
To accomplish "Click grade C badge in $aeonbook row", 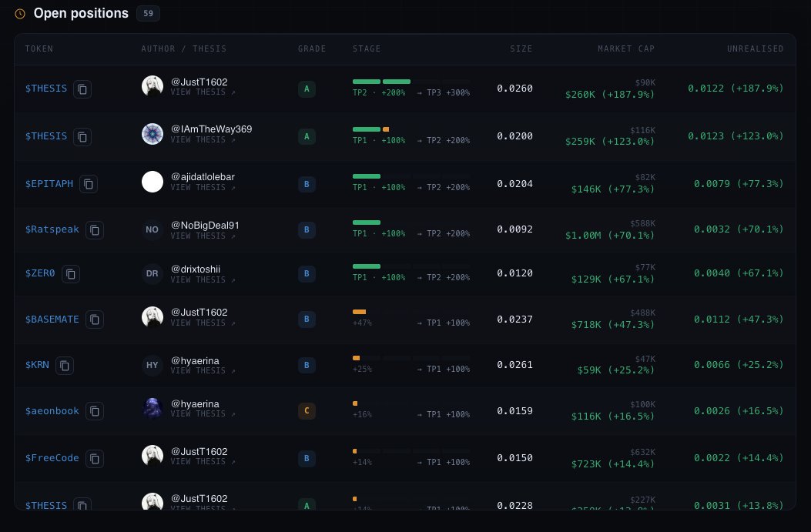I will tap(307, 411).
